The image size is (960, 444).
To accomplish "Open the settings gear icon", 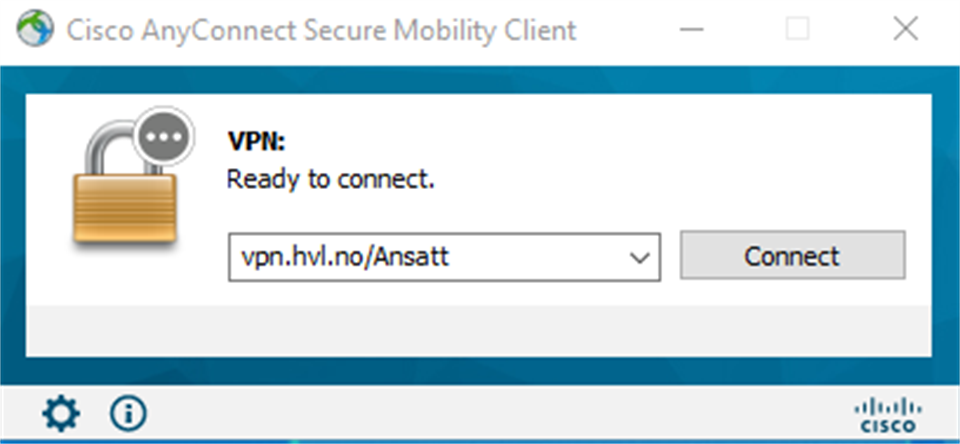I will tap(61, 412).
